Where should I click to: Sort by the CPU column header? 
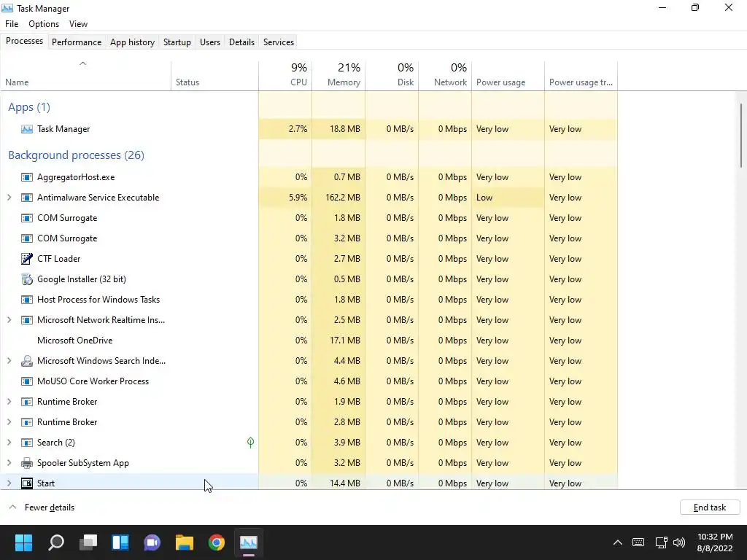pyautogui.click(x=285, y=75)
